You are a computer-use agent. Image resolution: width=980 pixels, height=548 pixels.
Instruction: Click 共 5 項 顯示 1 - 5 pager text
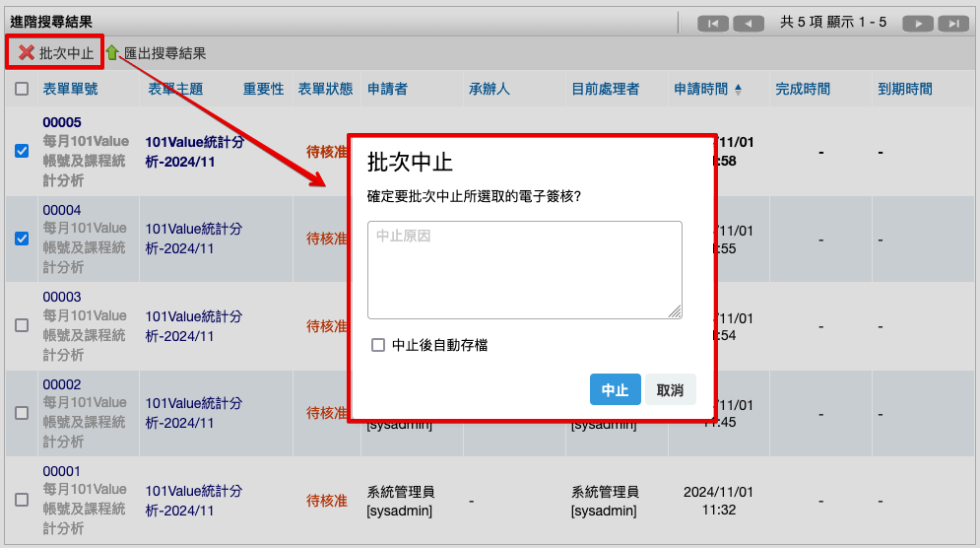tap(833, 23)
